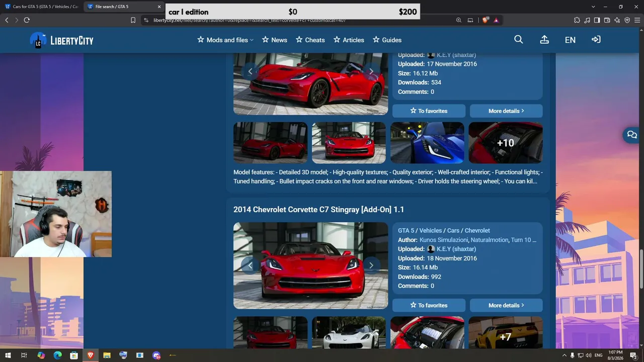Go back with the browser back arrow

[7, 20]
